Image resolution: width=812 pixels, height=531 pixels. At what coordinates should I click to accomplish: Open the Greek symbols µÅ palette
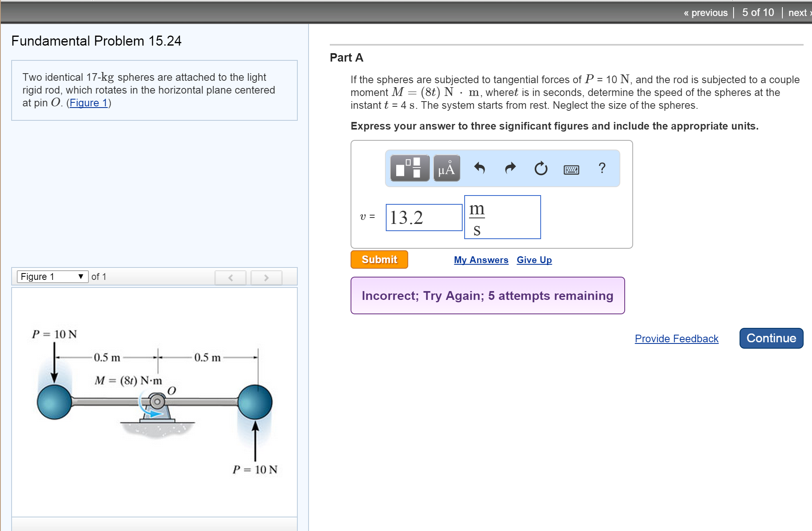point(446,168)
